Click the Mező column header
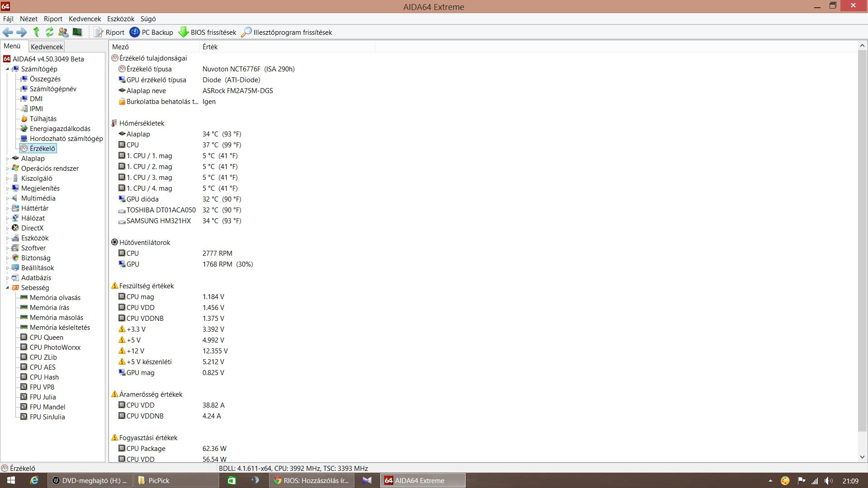Image resolution: width=868 pixels, height=488 pixels. [154, 47]
